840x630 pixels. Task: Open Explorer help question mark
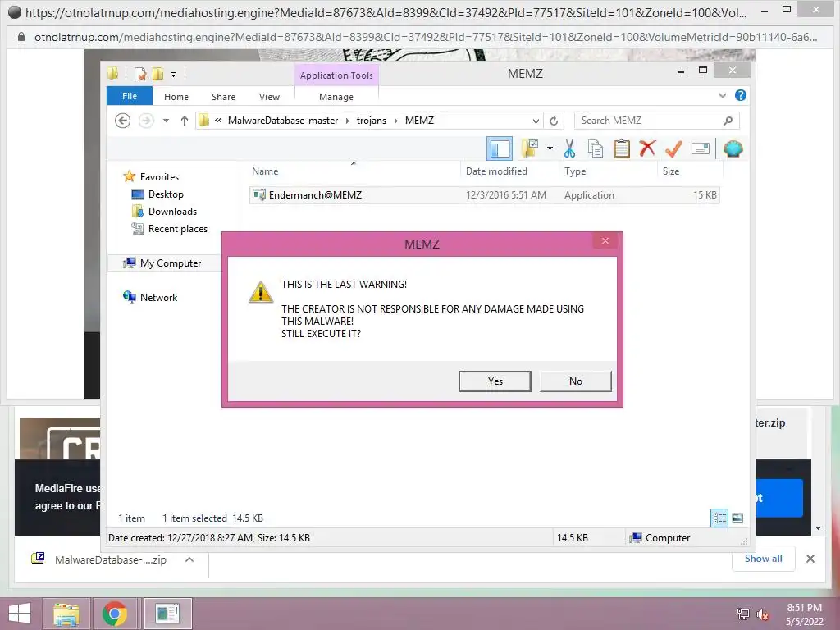click(x=741, y=95)
